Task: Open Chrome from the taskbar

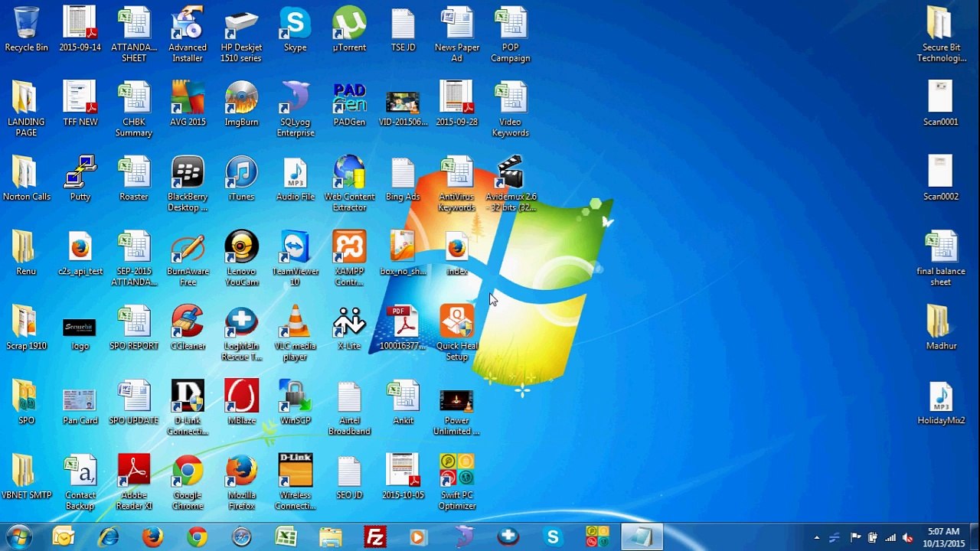Action: [197, 537]
